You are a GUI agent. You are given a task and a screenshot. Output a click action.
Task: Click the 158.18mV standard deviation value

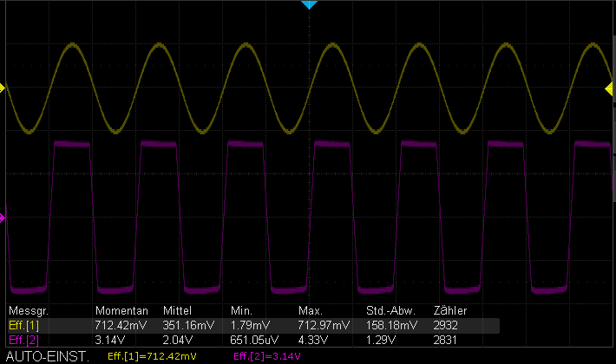pos(391,326)
